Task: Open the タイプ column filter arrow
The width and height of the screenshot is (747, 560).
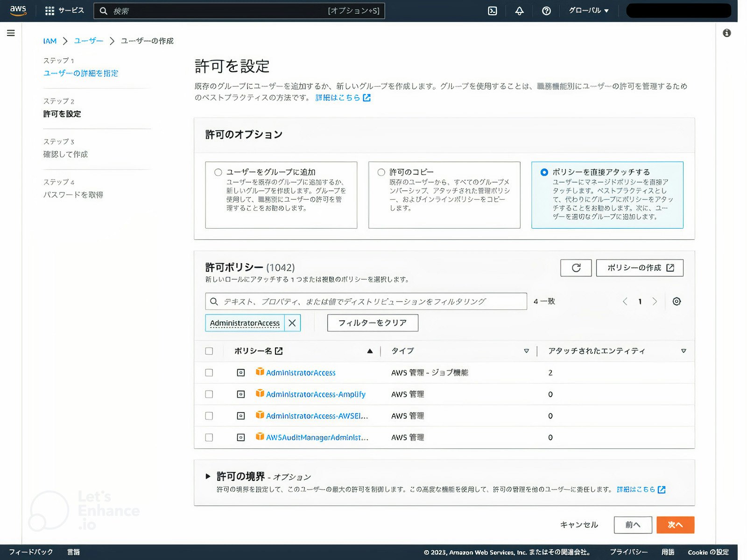Action: [x=527, y=351]
